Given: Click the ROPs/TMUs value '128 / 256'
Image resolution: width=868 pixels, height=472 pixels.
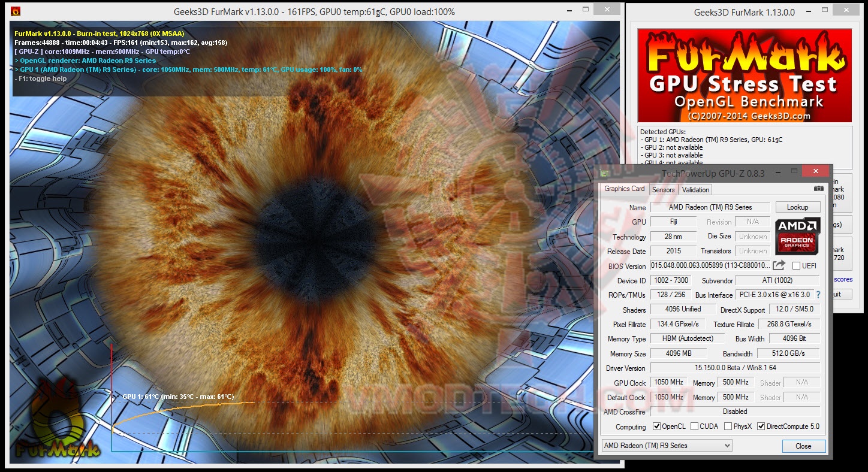Looking at the screenshot, I should coord(670,295).
